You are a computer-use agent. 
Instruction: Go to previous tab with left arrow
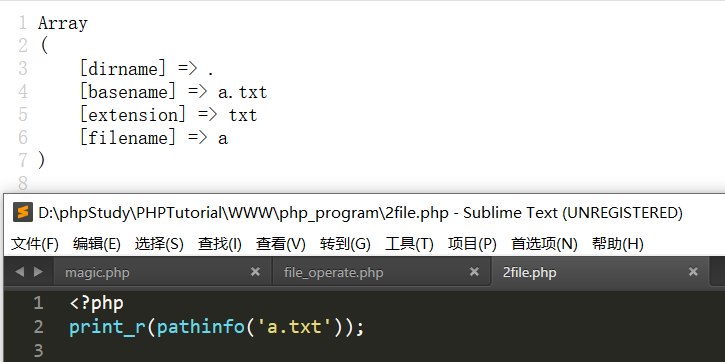pos(19,272)
